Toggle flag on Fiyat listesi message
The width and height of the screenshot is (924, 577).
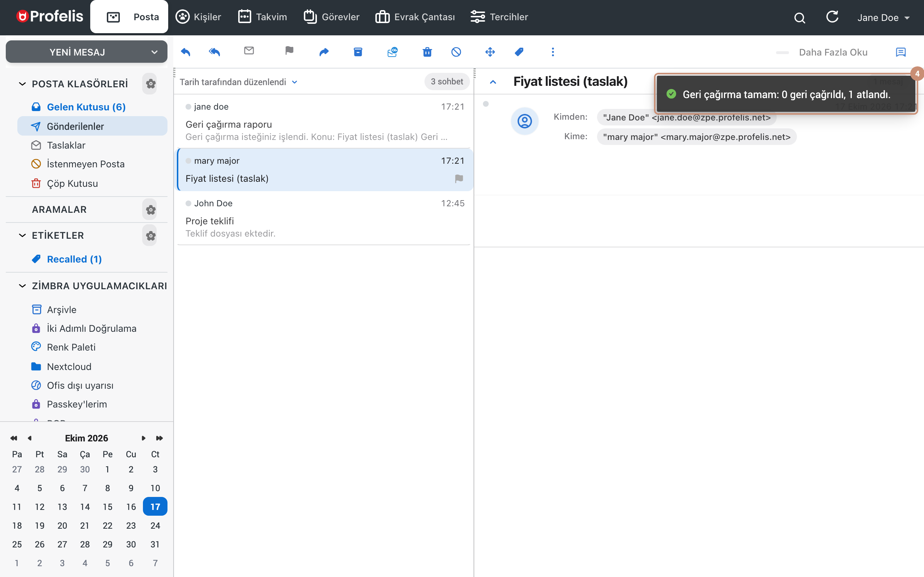point(459,179)
